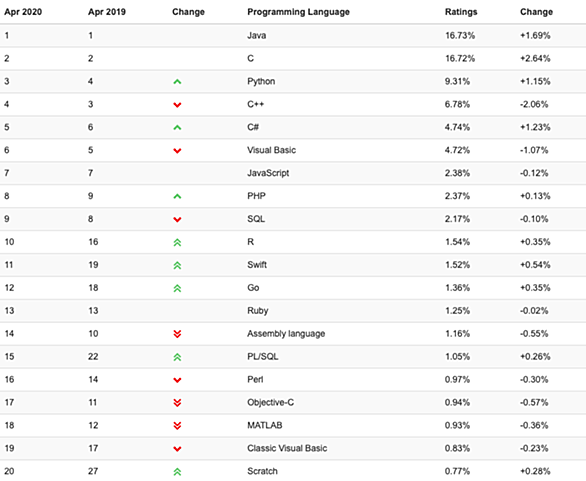Click the Classic Visual Basic entry
Image resolution: width=586 pixels, height=481 pixels.
[287, 448]
